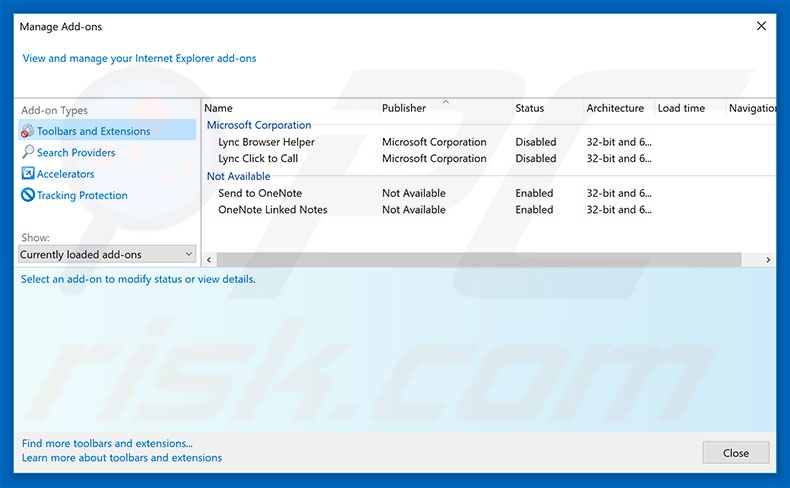The width and height of the screenshot is (790, 488).
Task: Open the Currently loaded add-ons dropdown
Action: [107, 254]
